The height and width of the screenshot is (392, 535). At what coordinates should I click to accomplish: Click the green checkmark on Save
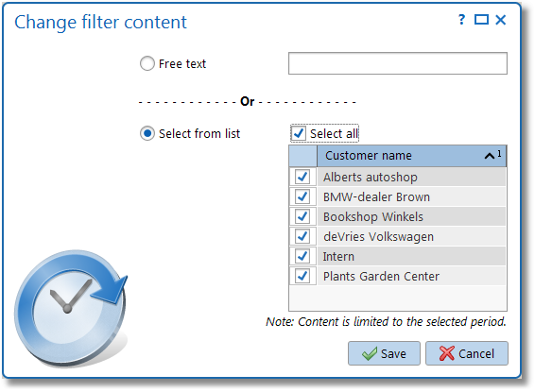pyautogui.click(x=370, y=353)
